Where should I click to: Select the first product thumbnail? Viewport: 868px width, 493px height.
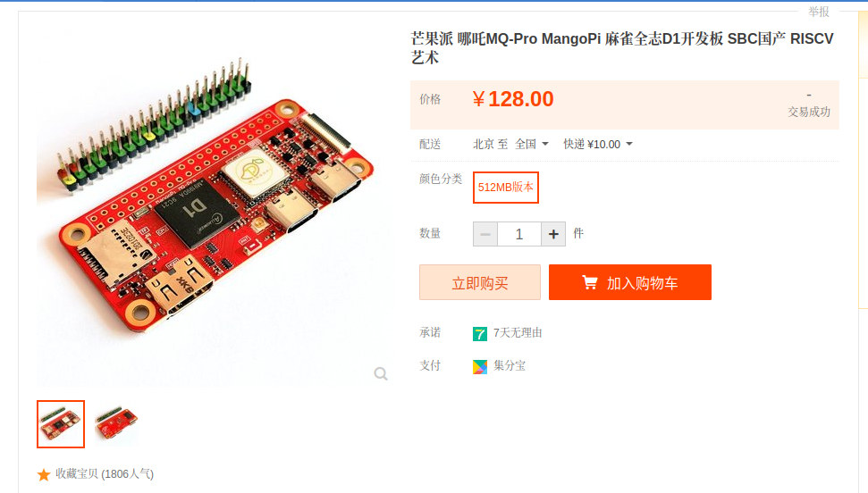(x=61, y=424)
